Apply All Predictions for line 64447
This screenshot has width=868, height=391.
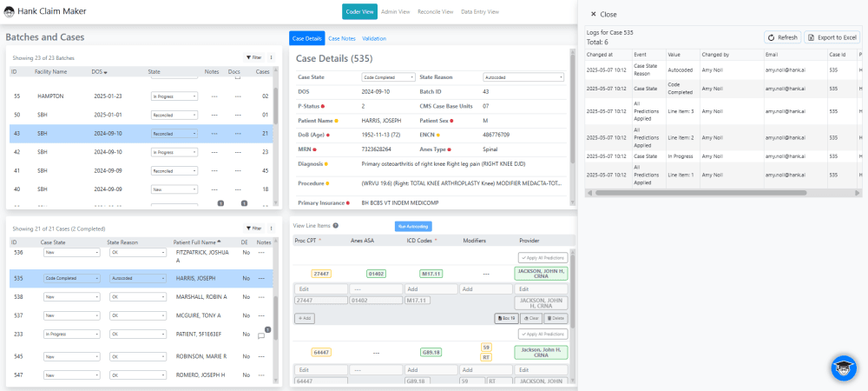click(543, 335)
